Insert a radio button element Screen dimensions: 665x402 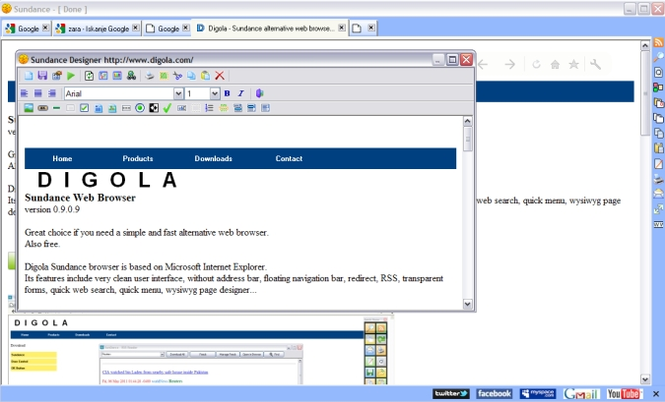pyautogui.click(x=140, y=108)
